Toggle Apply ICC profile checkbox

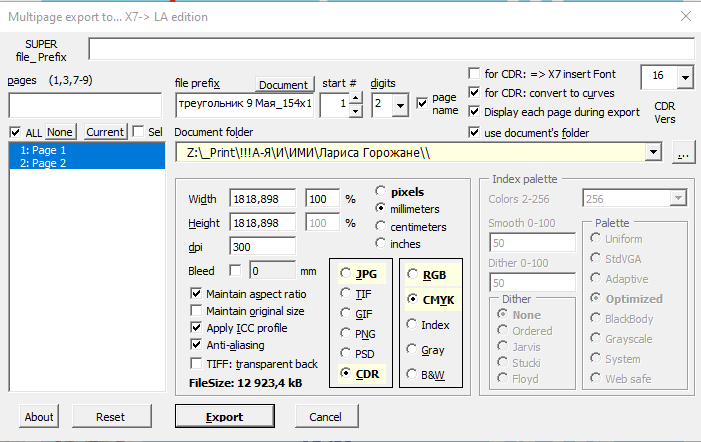pos(196,328)
